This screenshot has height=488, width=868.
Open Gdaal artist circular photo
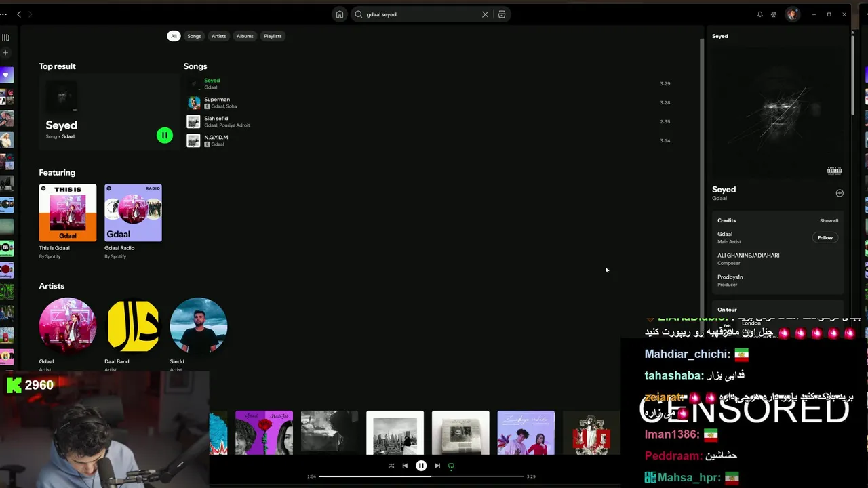(x=67, y=326)
